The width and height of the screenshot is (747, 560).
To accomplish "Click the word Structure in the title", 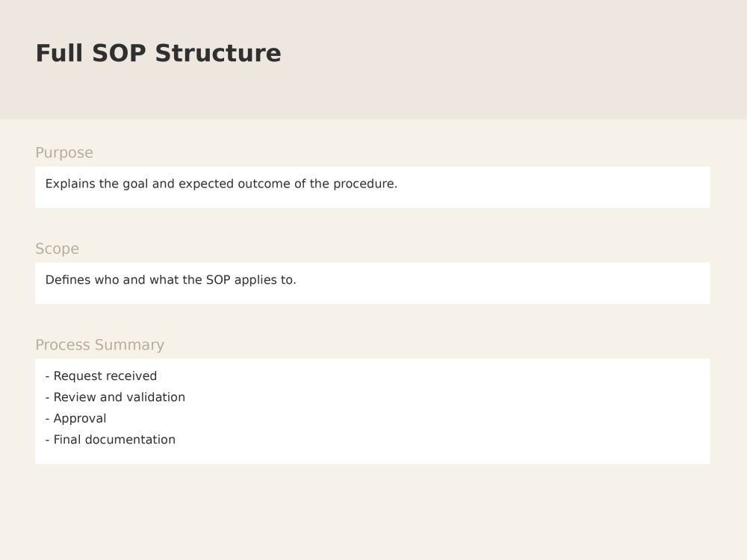I will coord(218,53).
